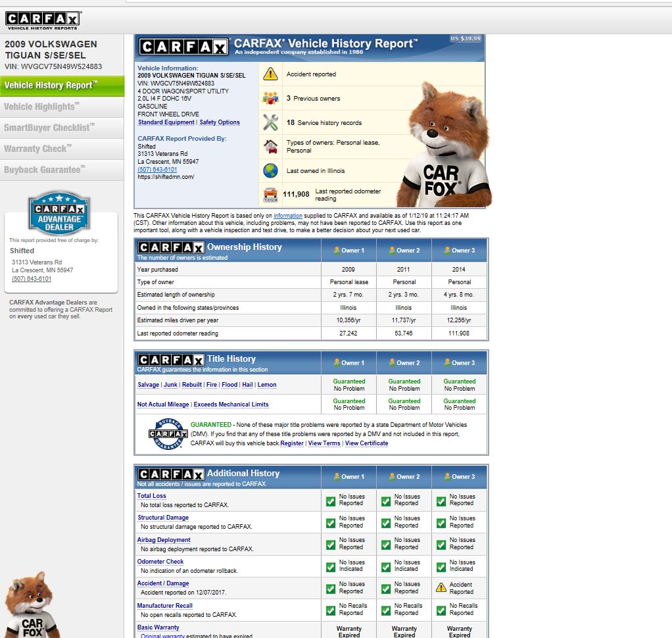Open the Basic Warranty link
The width and height of the screenshot is (672, 638).
tap(158, 627)
